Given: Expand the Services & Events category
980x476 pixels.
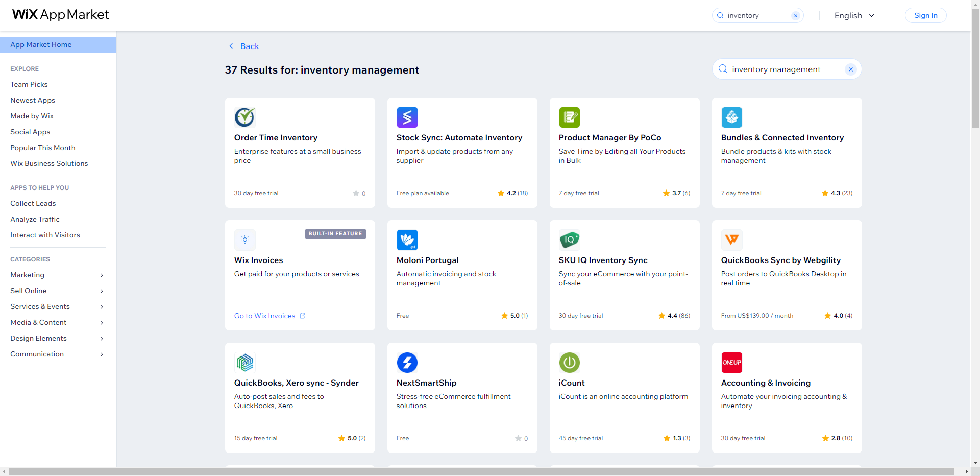Looking at the screenshot, I should (102, 307).
